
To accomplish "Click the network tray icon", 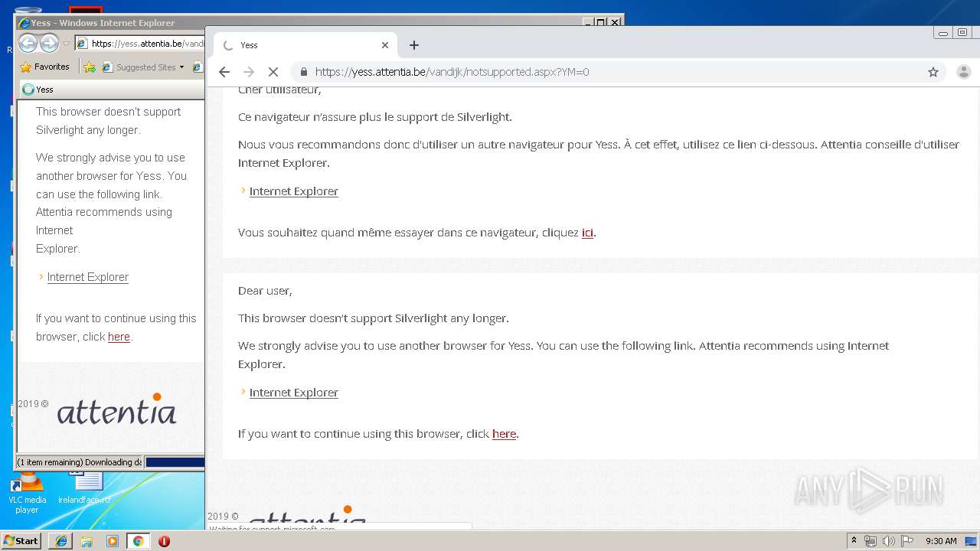I will coord(871,541).
